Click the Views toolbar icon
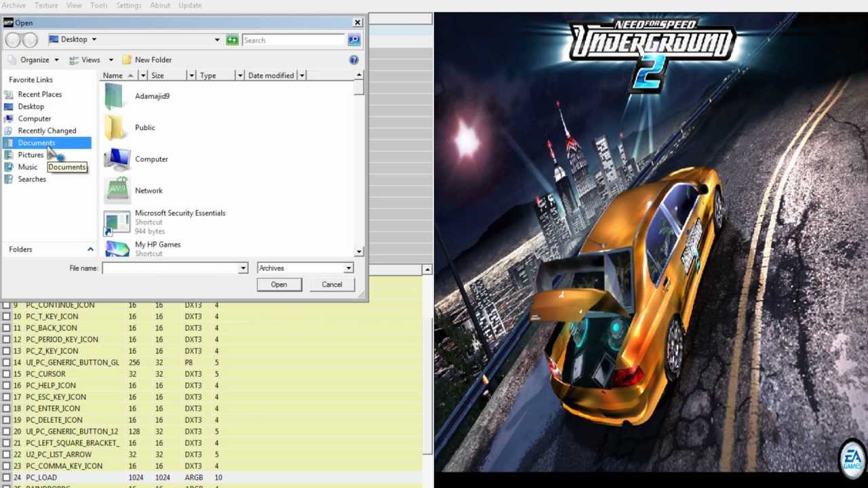 point(74,60)
